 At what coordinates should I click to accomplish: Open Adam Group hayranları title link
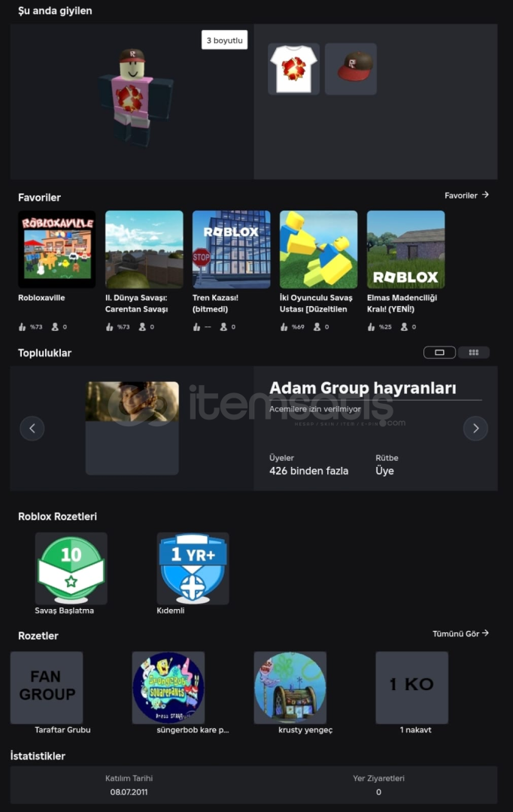[363, 388]
